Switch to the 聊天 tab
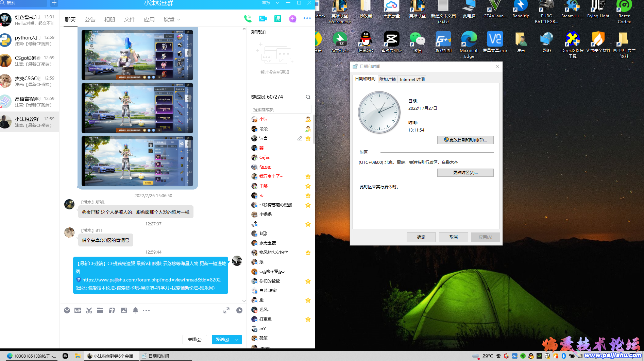 (70, 20)
